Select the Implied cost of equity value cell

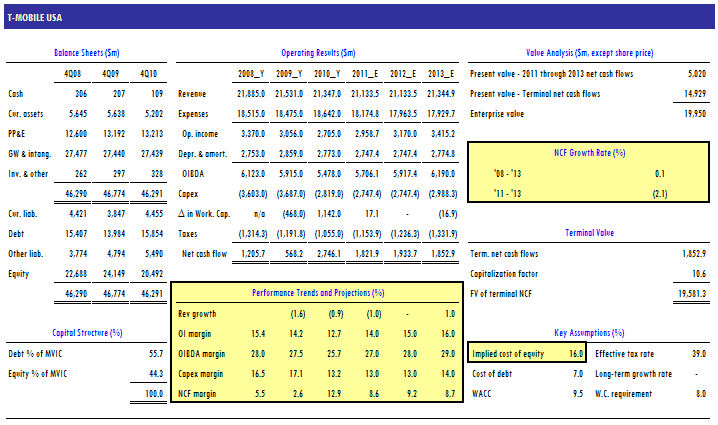(574, 353)
